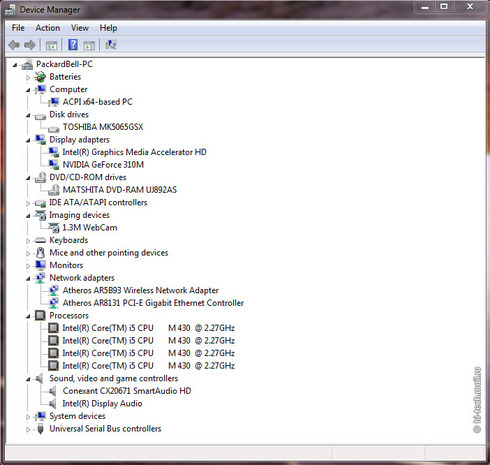Click the Show/Hide Console Tree toolbar icon
Viewport: 490px width, 465px height.
pyautogui.click(x=52, y=45)
